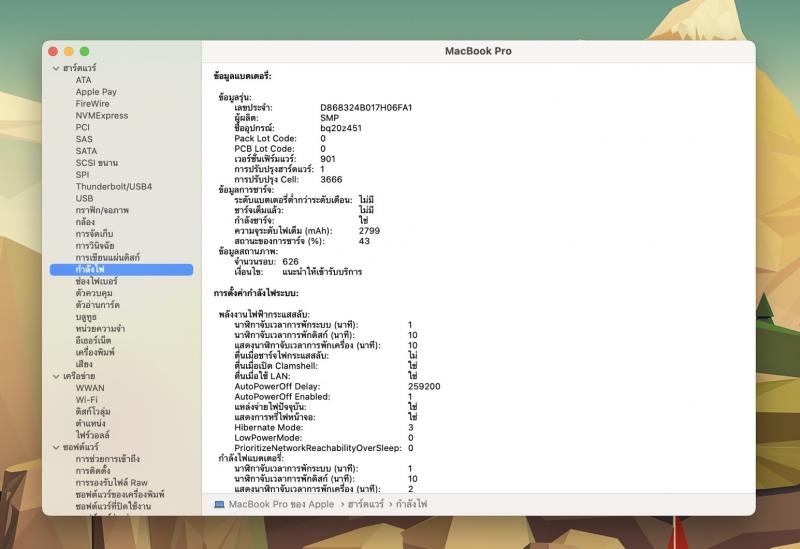800x549 pixels.
Task: Open ตัวอ่านการ์ด card reader entry
Action: coord(97,305)
